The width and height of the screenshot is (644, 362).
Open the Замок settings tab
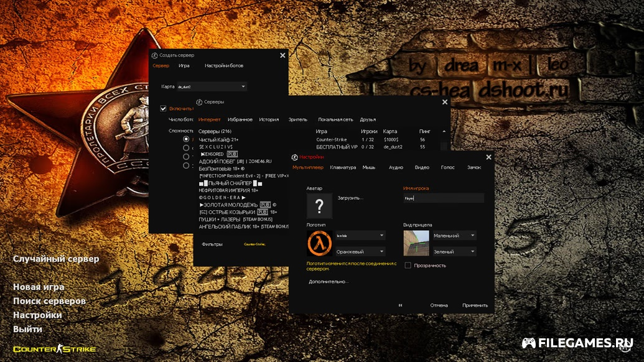pyautogui.click(x=474, y=167)
